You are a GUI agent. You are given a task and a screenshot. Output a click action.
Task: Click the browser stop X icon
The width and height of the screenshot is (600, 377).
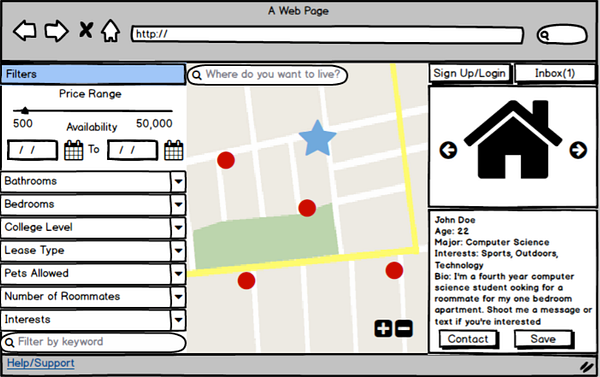click(86, 30)
